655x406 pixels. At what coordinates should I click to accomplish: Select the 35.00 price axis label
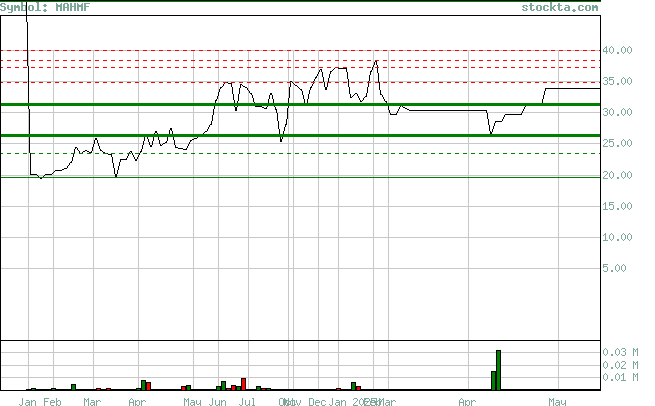pyautogui.click(x=617, y=81)
